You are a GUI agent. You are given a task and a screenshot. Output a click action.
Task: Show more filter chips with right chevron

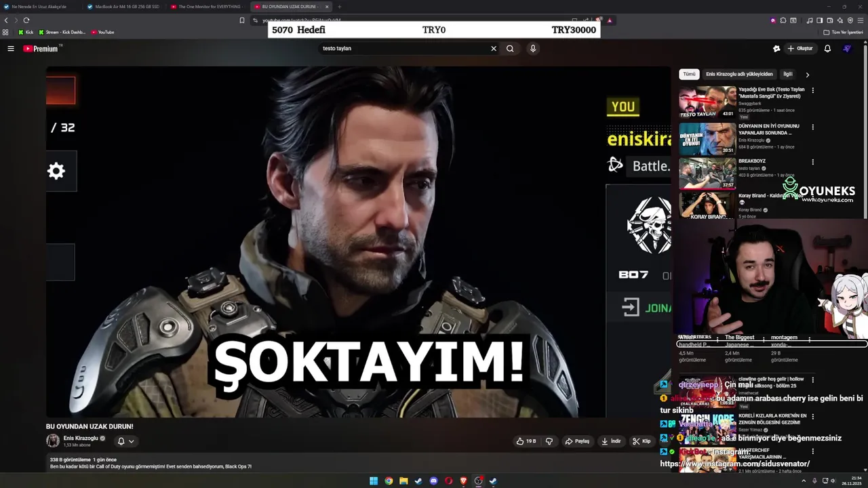(x=807, y=75)
